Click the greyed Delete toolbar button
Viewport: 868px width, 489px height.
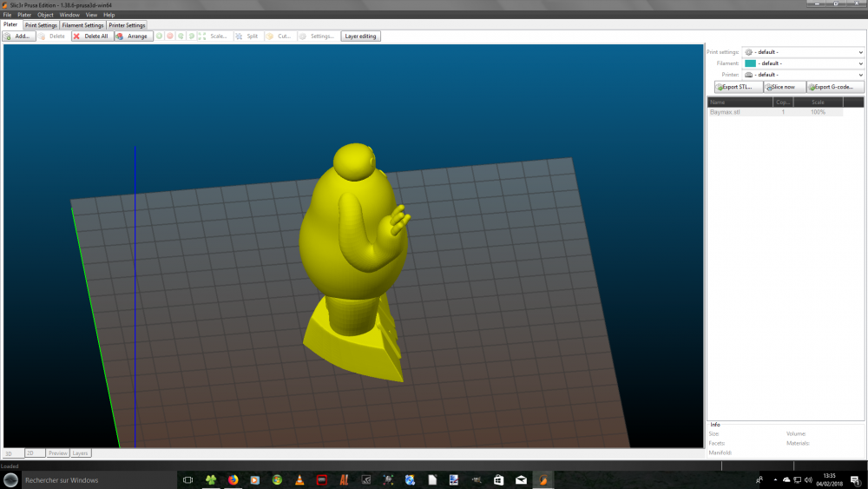pos(52,36)
